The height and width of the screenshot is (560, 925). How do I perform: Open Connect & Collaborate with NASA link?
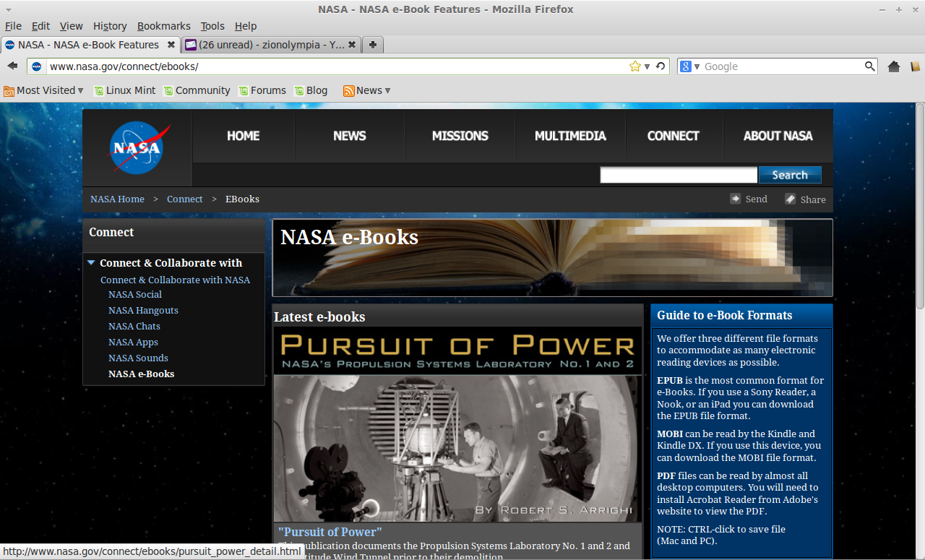click(x=175, y=280)
